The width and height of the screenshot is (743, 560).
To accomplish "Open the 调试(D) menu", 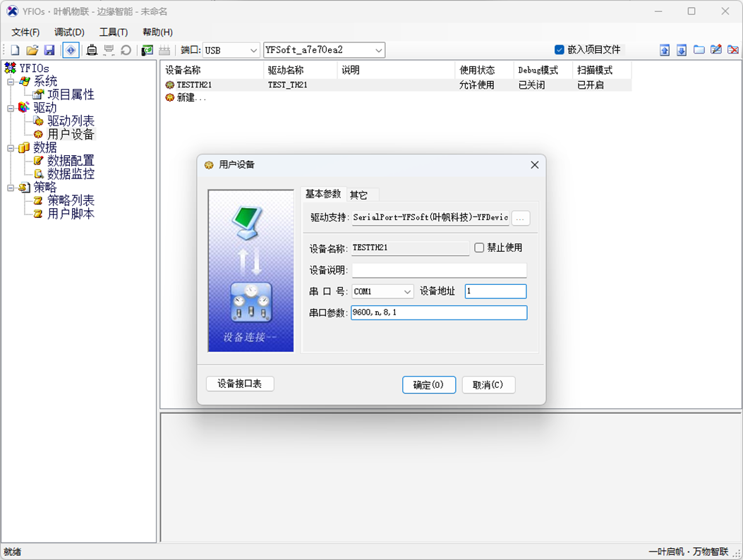I will pyautogui.click(x=69, y=32).
